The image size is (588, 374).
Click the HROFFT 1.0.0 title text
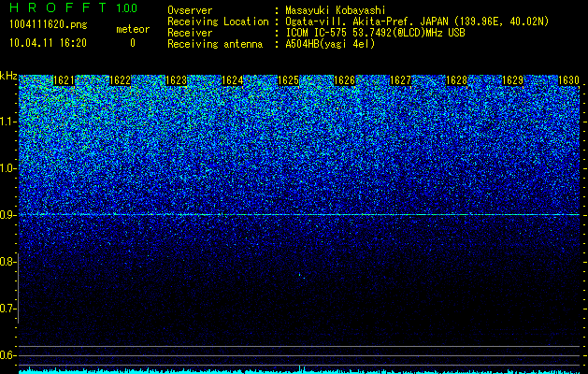tap(73, 7)
